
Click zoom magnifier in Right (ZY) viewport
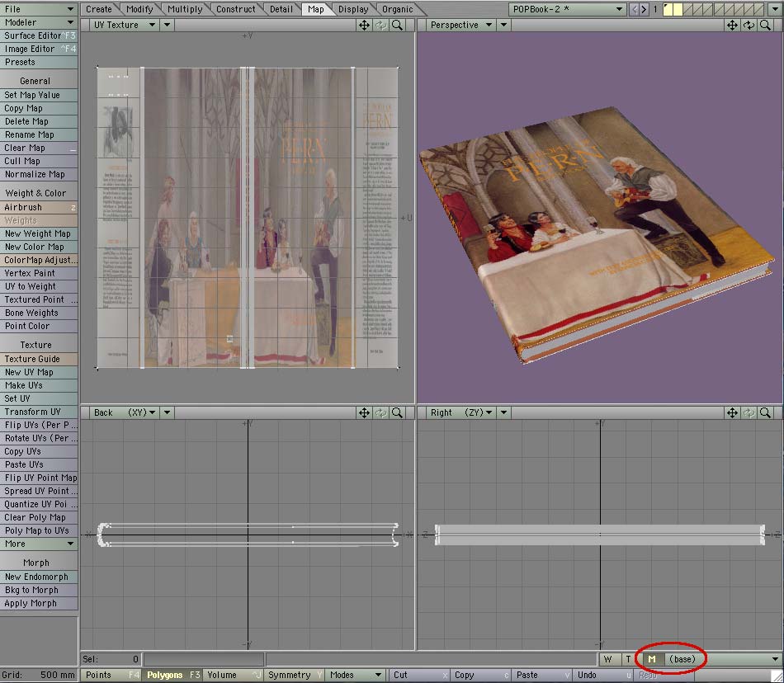click(765, 412)
